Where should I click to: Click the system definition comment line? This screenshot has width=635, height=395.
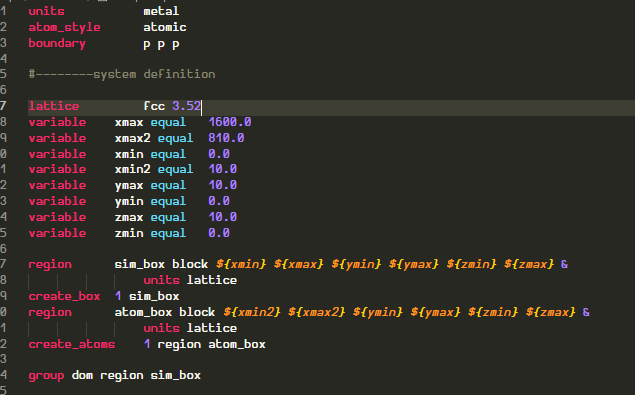pos(122,74)
